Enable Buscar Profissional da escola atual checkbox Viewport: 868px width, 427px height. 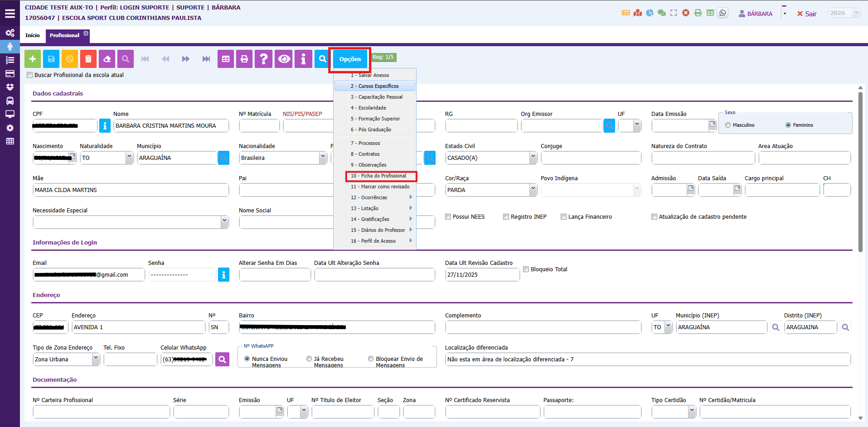30,75
